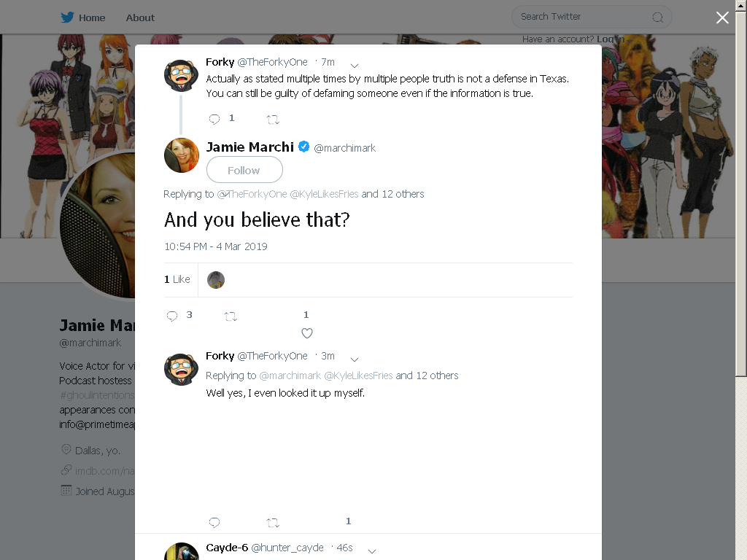Like Jamie Marchi's tweet with the heart icon
The height and width of the screenshot is (560, 747).
307,333
